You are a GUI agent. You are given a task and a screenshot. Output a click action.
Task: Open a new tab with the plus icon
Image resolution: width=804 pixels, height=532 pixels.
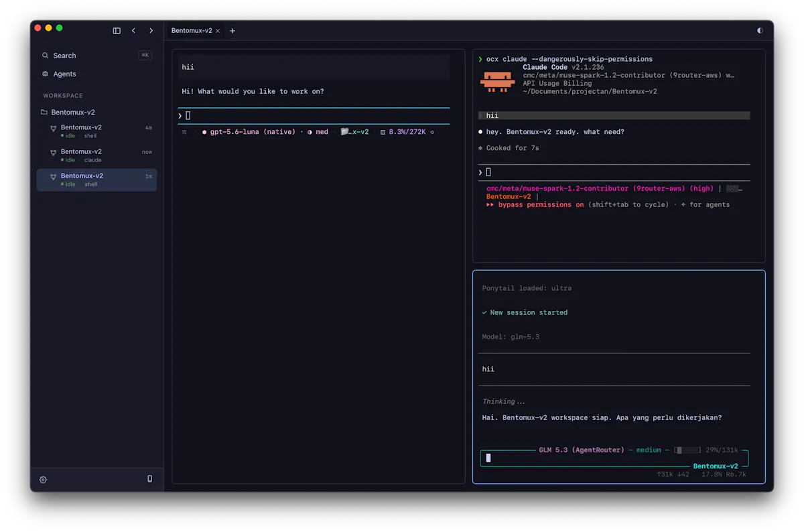[232, 31]
